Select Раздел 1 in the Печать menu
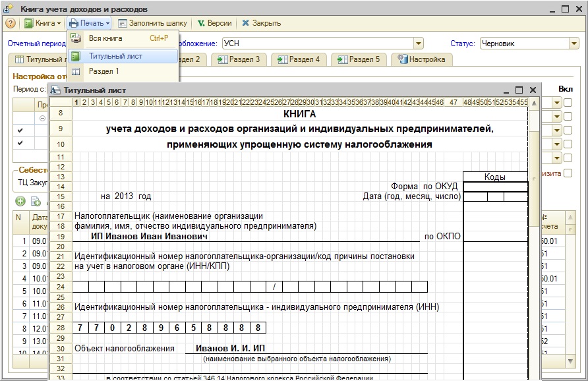The width and height of the screenshot is (588, 381). (x=123, y=71)
